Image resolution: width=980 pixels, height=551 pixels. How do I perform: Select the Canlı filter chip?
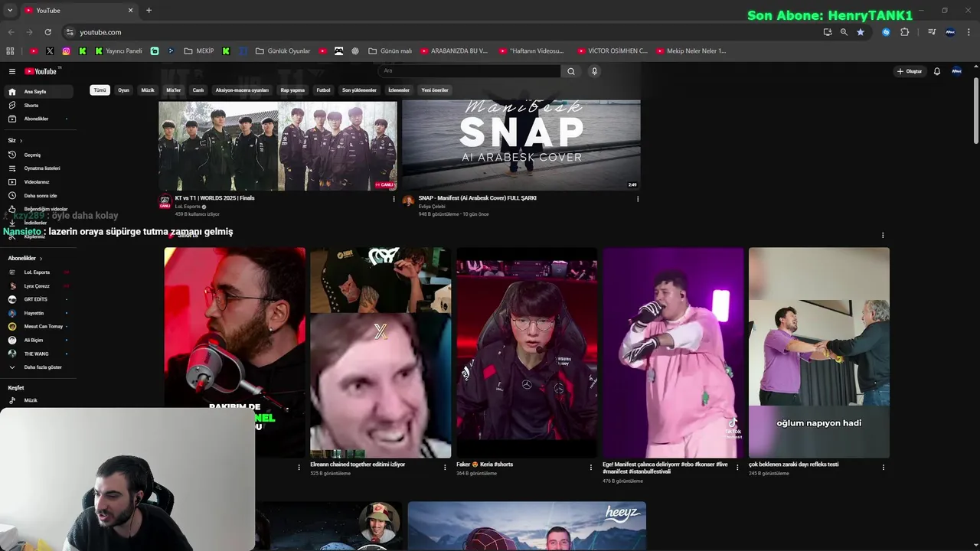tap(198, 90)
